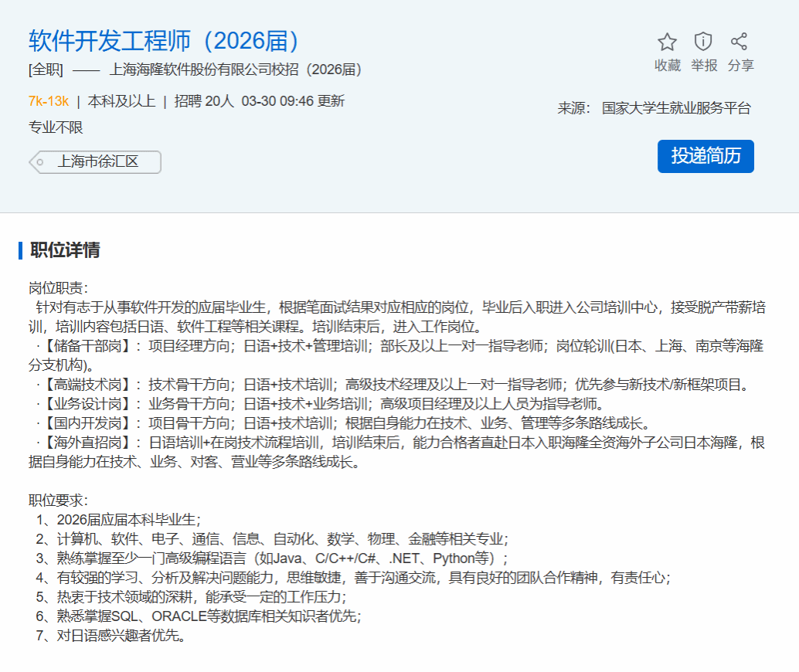Image resolution: width=799 pixels, height=672 pixels.
Task: Click the 国家大学生就业服务平台 source link
Action: [676, 108]
